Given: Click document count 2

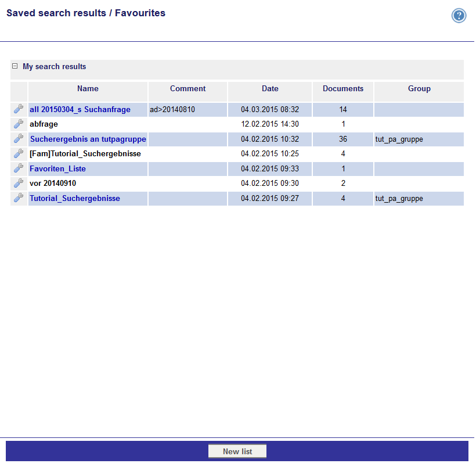Looking at the screenshot, I should tap(343, 183).
